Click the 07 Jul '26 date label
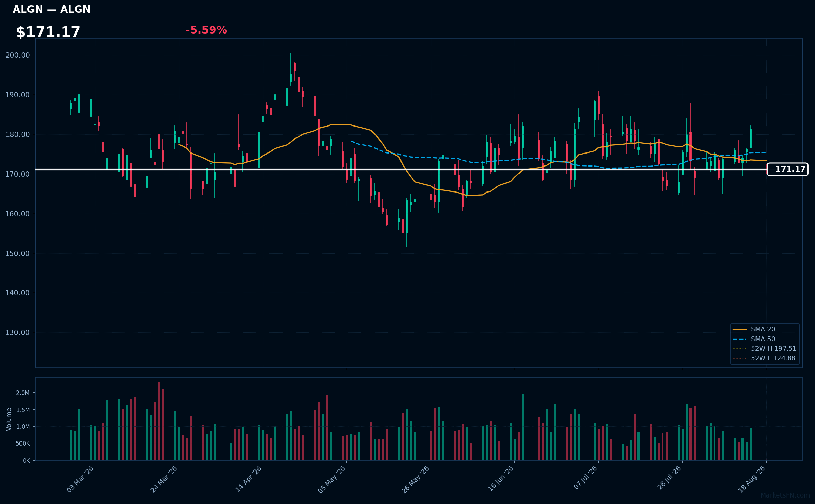 coord(586,478)
